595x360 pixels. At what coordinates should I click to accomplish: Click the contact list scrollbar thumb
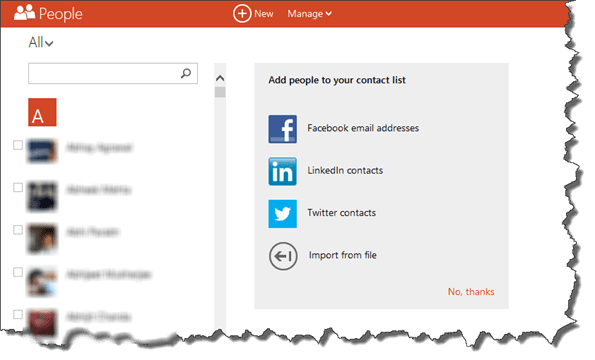click(x=220, y=92)
